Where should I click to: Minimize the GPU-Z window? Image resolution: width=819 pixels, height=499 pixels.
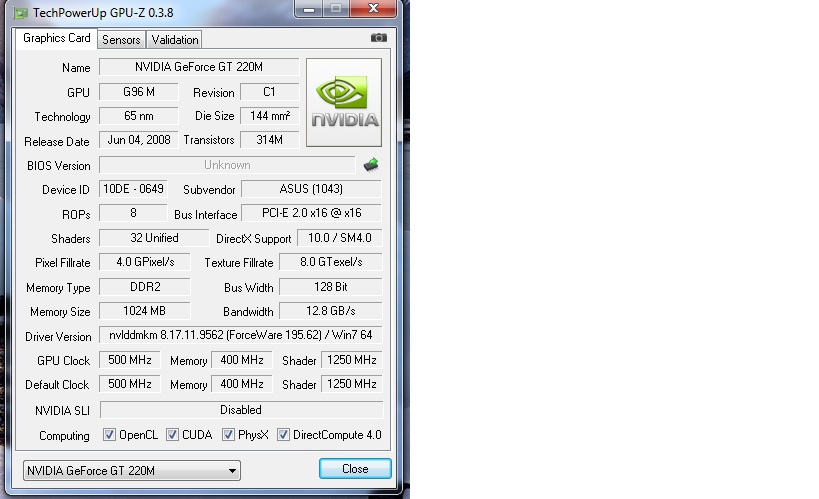[309, 9]
